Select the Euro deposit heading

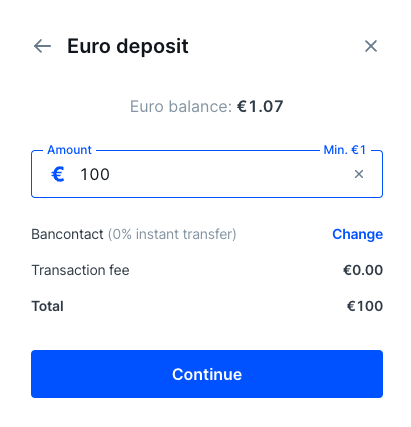[x=128, y=46]
